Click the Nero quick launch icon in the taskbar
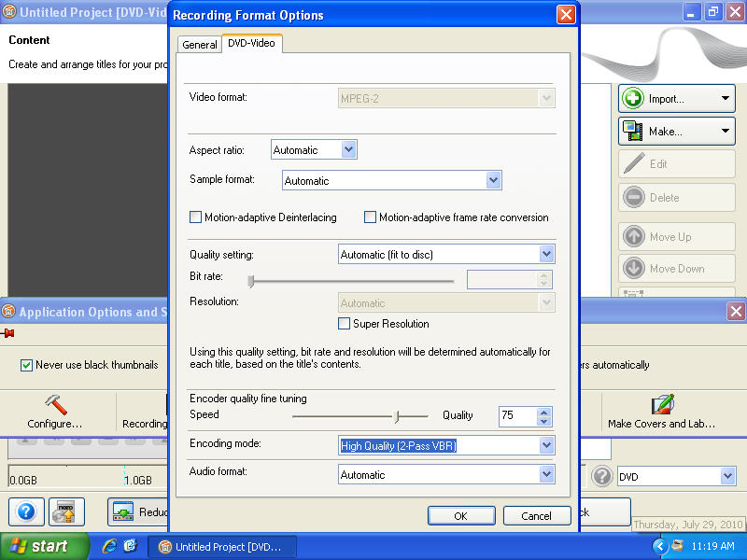Screen dimensions: 747x560 click(x=130, y=546)
